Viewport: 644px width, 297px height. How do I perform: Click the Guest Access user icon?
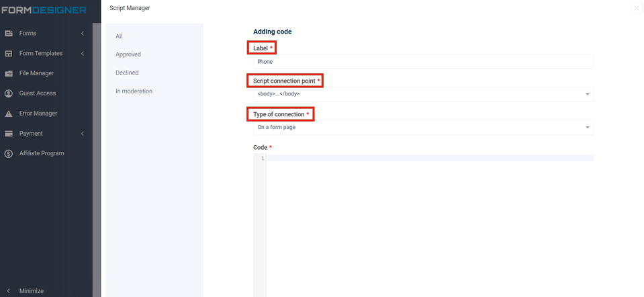click(x=9, y=93)
